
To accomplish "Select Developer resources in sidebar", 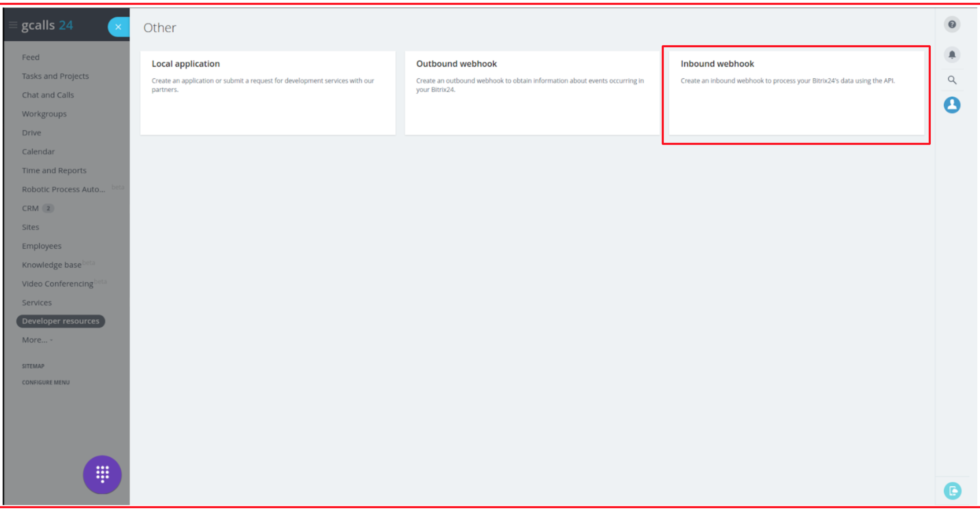I will coord(61,321).
